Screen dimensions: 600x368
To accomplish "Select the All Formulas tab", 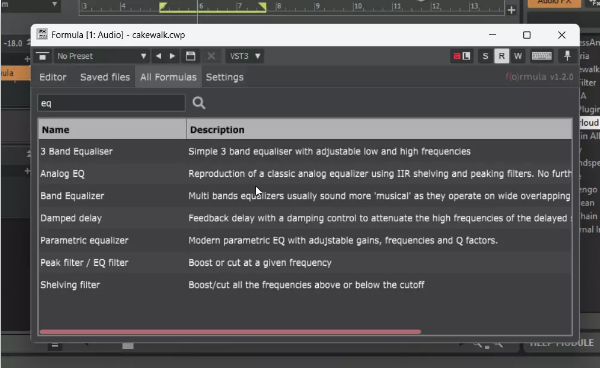I will [168, 77].
